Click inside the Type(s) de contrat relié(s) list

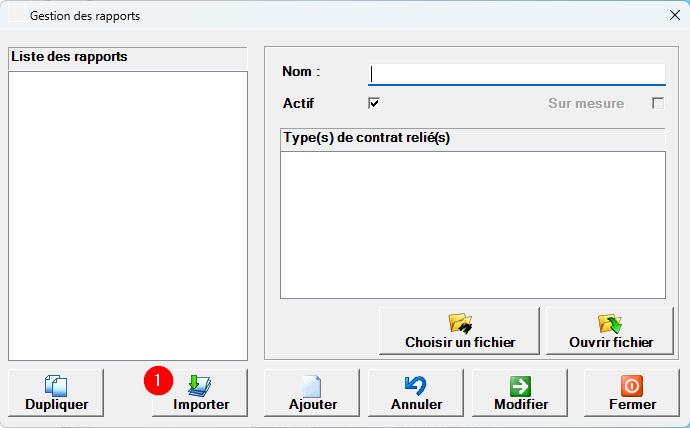(x=472, y=224)
